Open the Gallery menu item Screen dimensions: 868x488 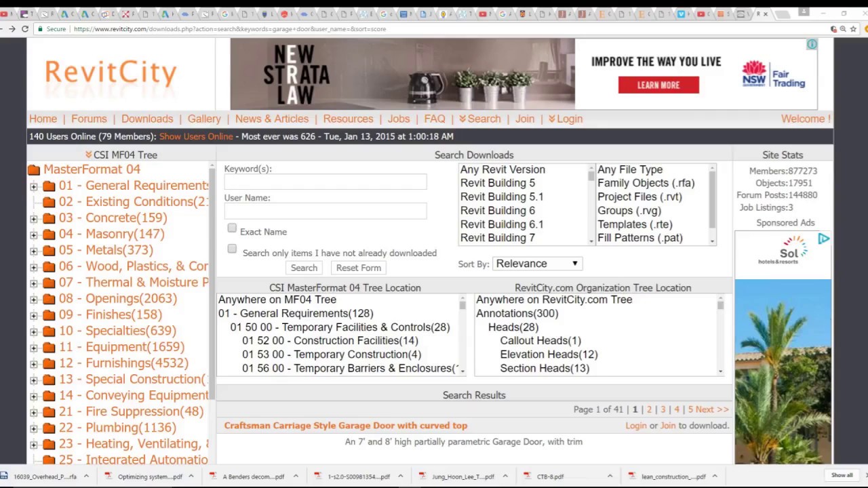coord(204,119)
